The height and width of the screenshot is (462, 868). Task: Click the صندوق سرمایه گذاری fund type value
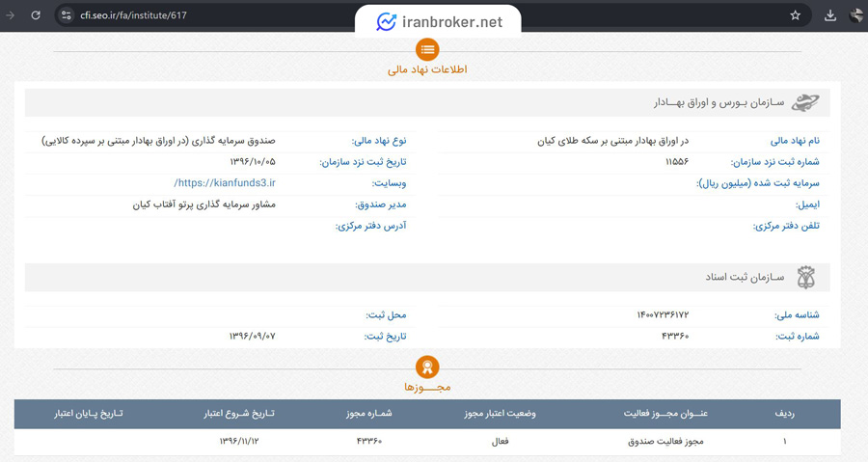(x=158, y=141)
